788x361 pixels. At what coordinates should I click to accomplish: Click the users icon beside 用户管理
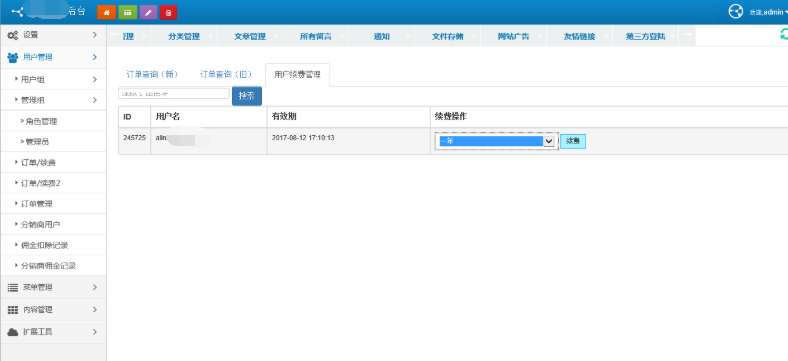click(13, 58)
